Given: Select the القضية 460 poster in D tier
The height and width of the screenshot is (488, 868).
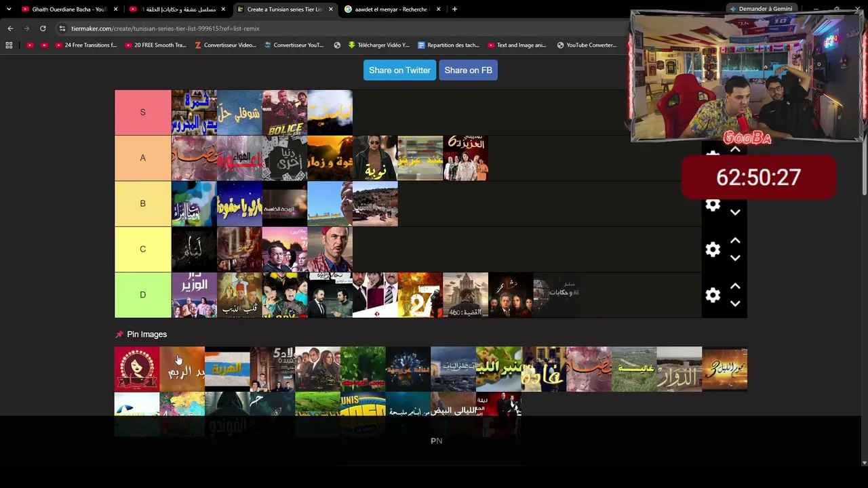Looking at the screenshot, I should [466, 295].
